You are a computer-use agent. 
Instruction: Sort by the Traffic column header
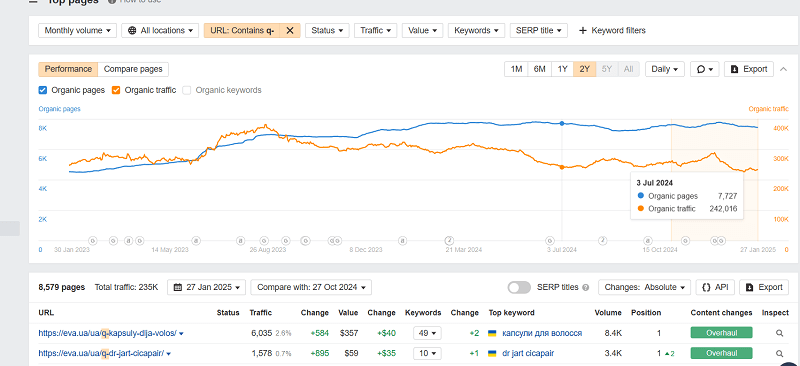(261, 313)
